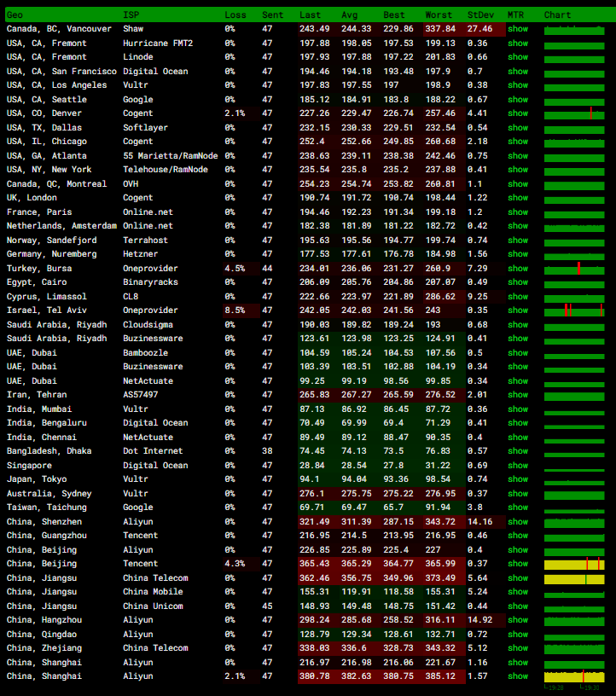
Task: Click the Avg column header
Action: point(350,15)
